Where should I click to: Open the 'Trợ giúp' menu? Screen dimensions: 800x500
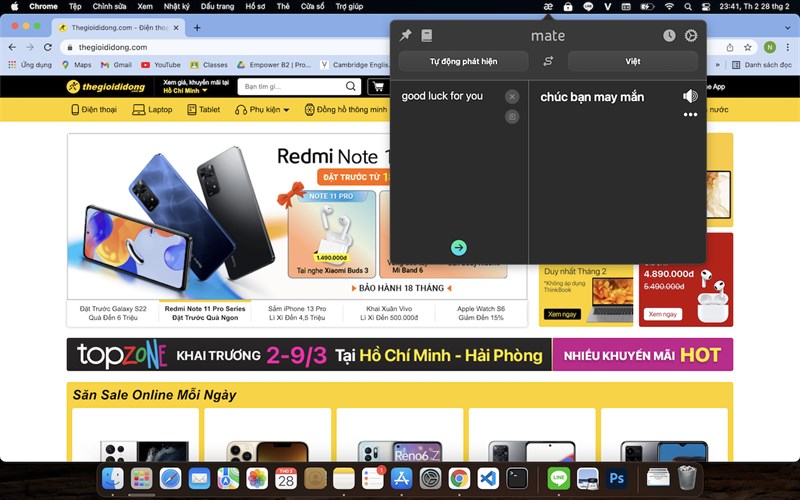tap(349, 7)
